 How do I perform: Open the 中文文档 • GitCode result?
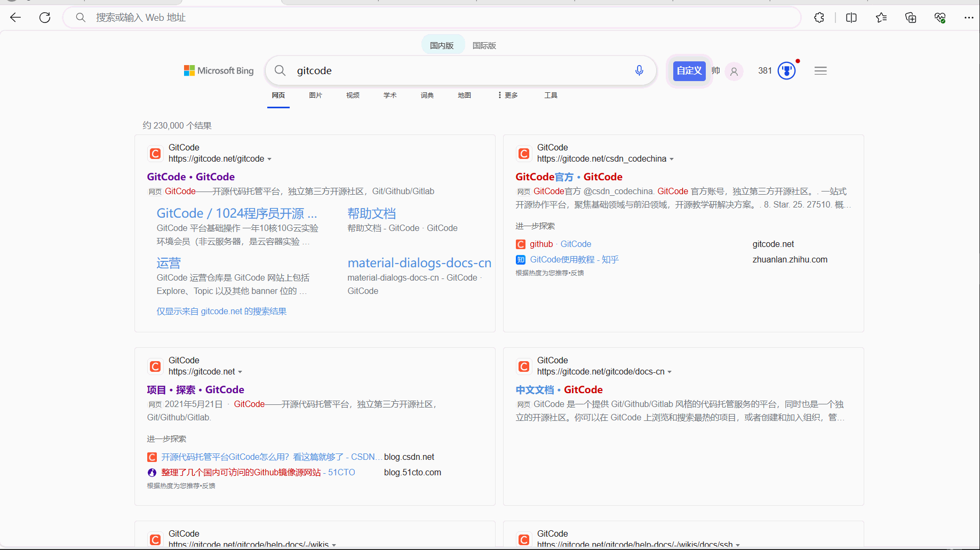click(x=559, y=389)
